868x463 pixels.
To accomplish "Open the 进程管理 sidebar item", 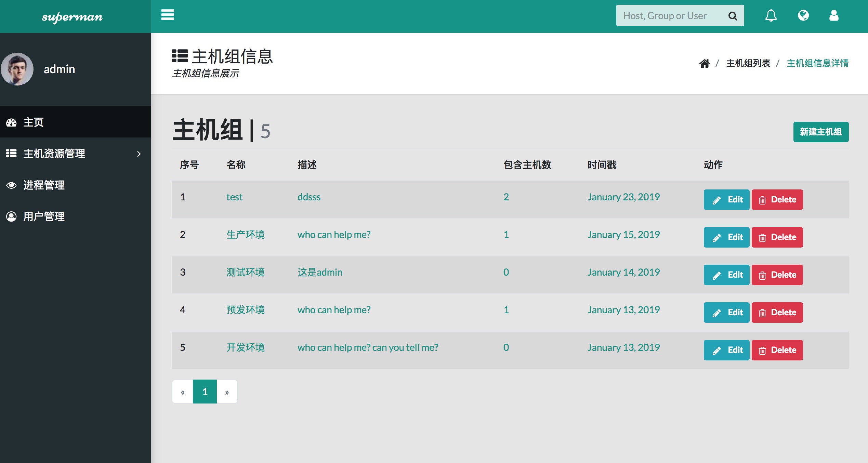I will 44,185.
